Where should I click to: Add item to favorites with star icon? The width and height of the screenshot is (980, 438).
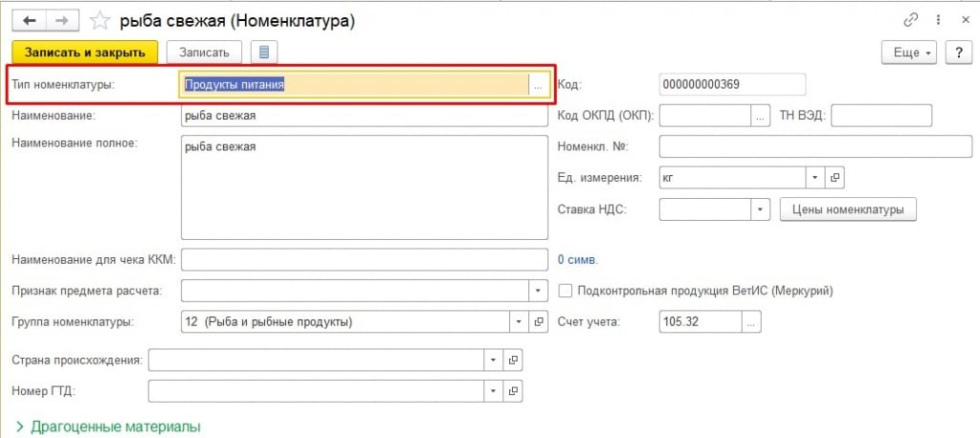(100, 20)
